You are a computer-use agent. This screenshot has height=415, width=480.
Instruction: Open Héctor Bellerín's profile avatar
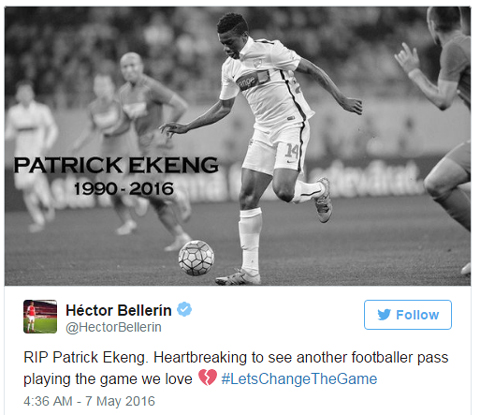40,316
